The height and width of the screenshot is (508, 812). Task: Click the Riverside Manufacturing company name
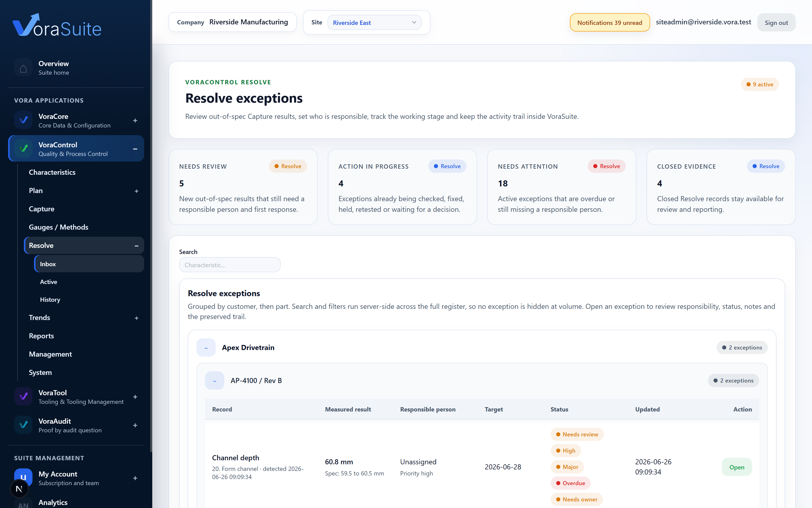click(x=248, y=22)
